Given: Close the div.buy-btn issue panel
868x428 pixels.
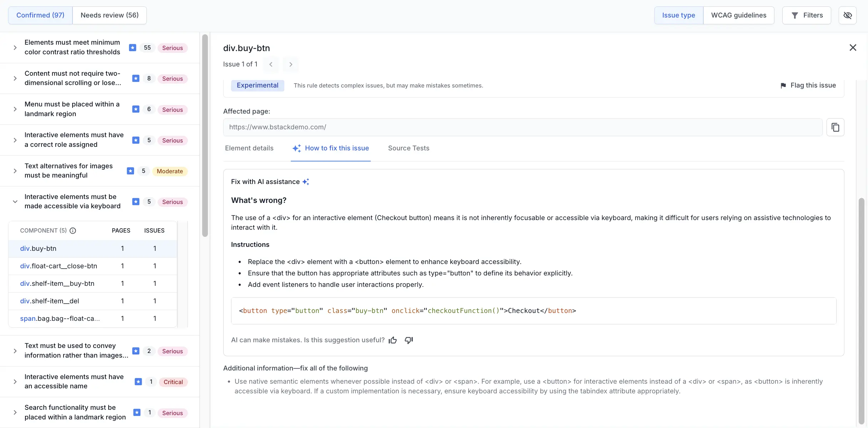Looking at the screenshot, I should point(853,48).
